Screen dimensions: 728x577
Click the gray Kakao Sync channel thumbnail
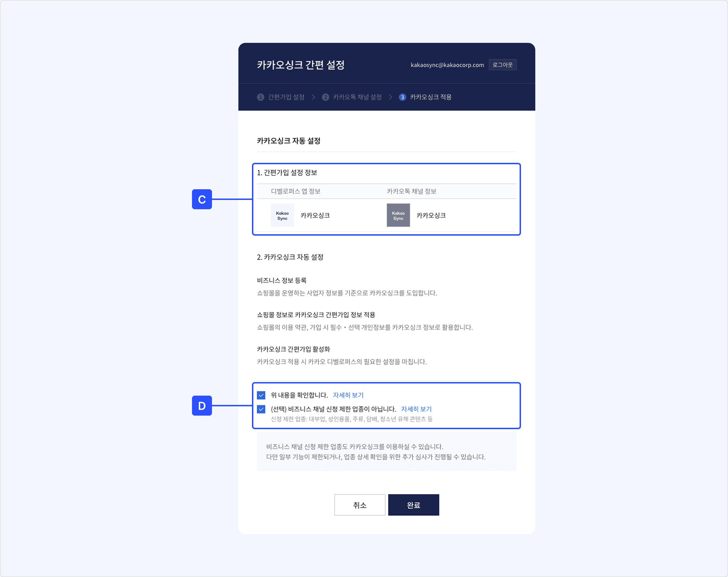398,215
